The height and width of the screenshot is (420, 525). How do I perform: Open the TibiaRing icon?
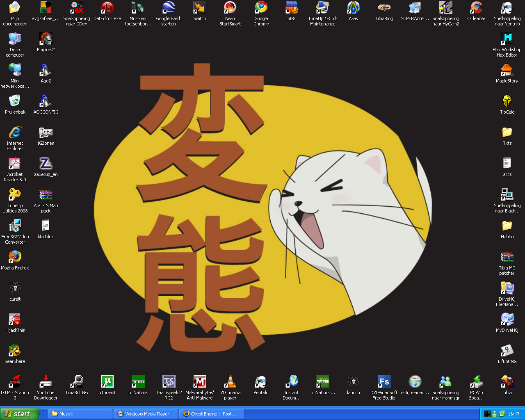click(x=384, y=7)
